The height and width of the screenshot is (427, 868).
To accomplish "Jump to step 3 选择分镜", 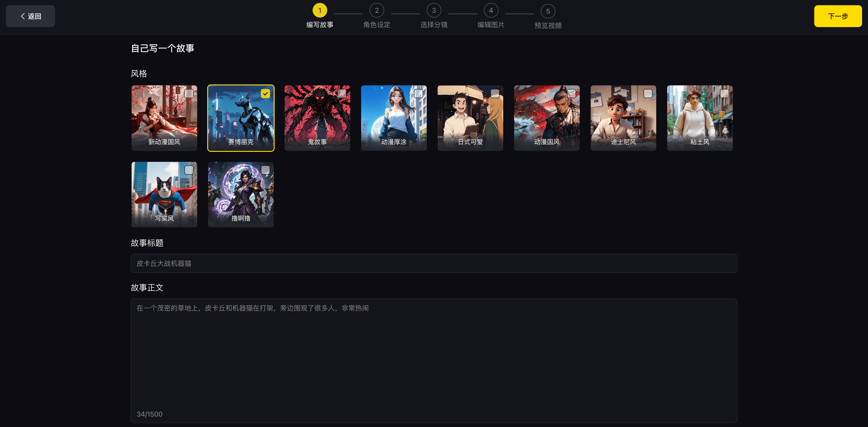I will (x=434, y=10).
